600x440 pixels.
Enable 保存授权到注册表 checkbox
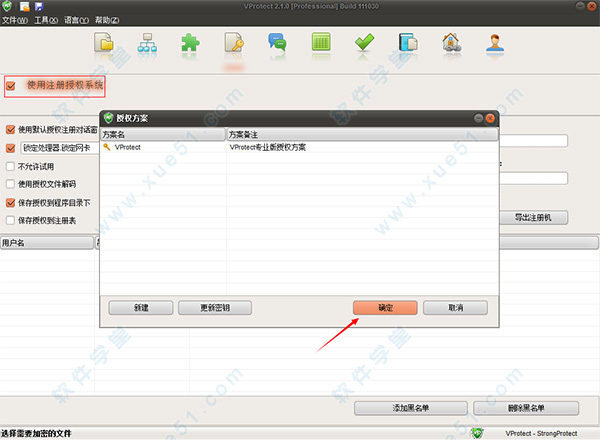pos(11,220)
